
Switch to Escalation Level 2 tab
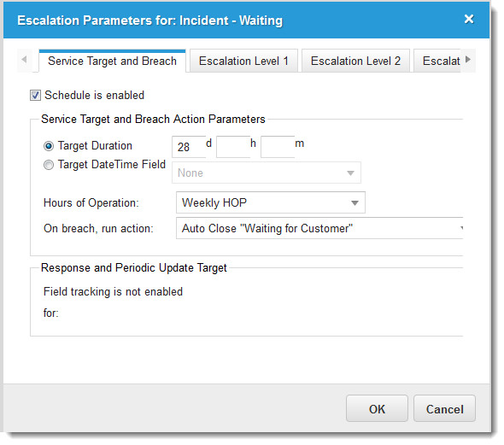point(355,61)
